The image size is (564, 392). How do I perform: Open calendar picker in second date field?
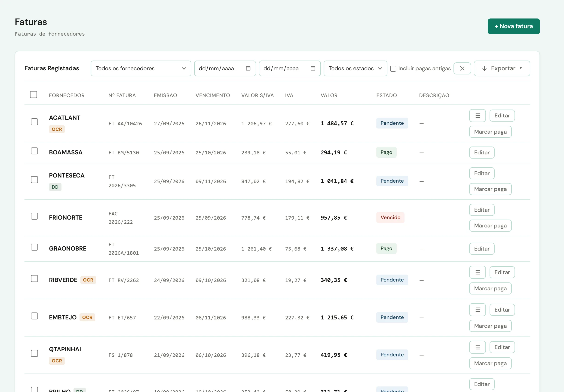coord(313,68)
